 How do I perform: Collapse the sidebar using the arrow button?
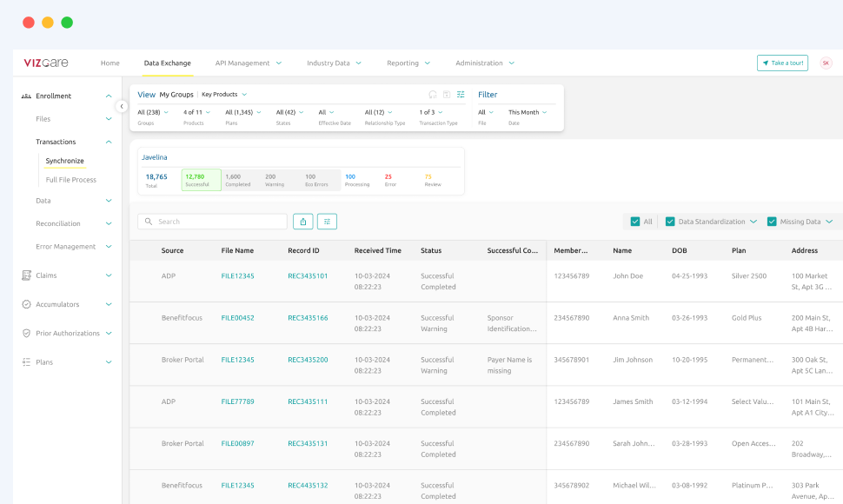click(x=122, y=106)
